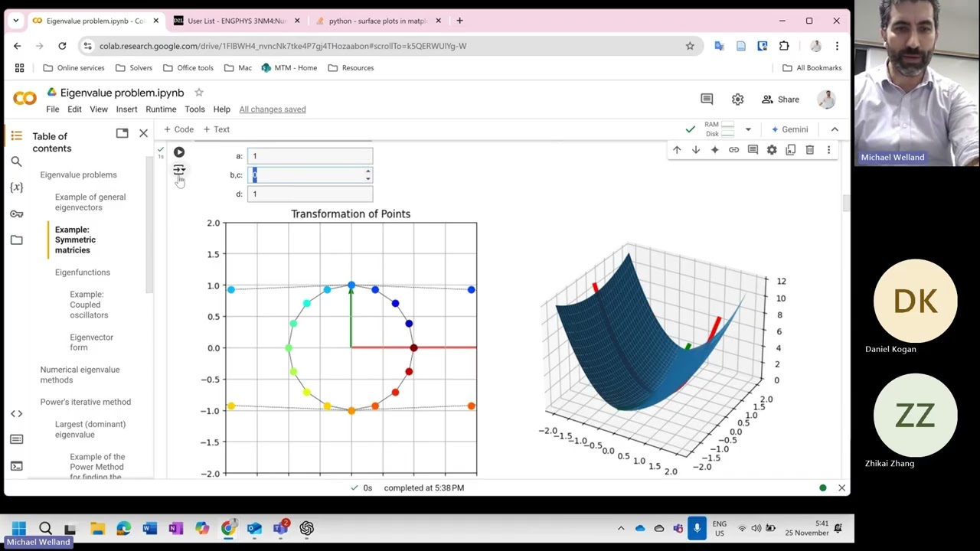Open the Command palette icon
The width and height of the screenshot is (980, 551).
pos(16,439)
